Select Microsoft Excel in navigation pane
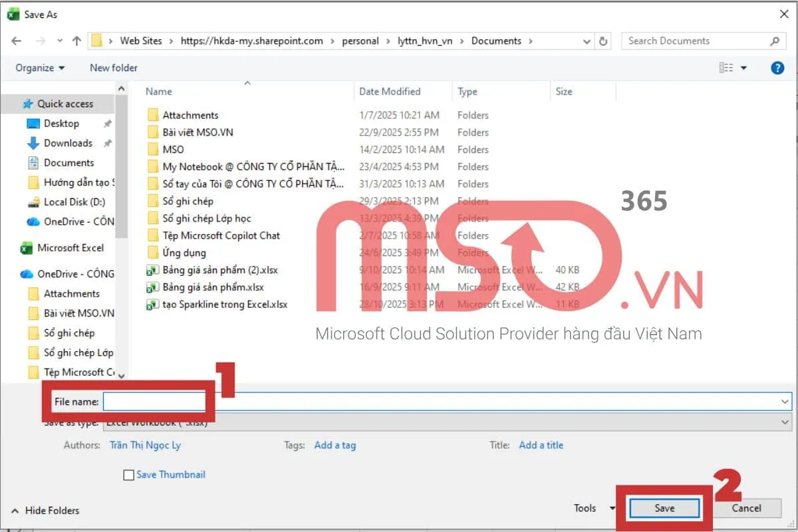The image size is (798, 532). [70, 248]
